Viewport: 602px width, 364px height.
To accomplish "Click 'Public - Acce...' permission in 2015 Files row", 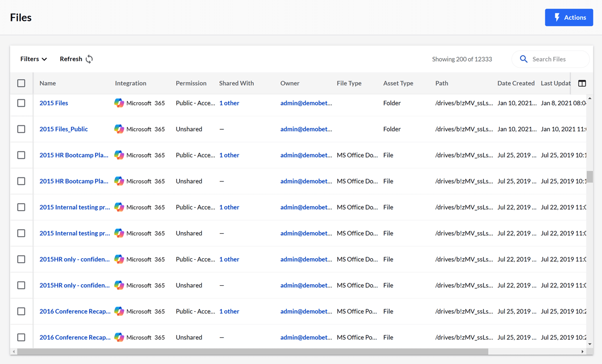I will pyautogui.click(x=195, y=103).
